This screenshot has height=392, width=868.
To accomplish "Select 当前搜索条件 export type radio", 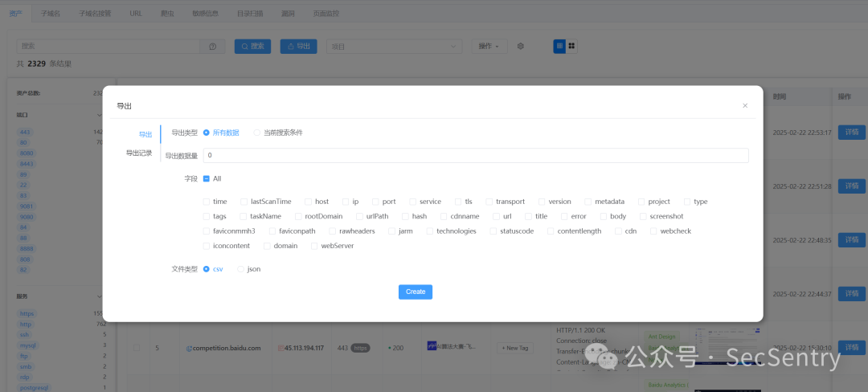I will tap(257, 133).
